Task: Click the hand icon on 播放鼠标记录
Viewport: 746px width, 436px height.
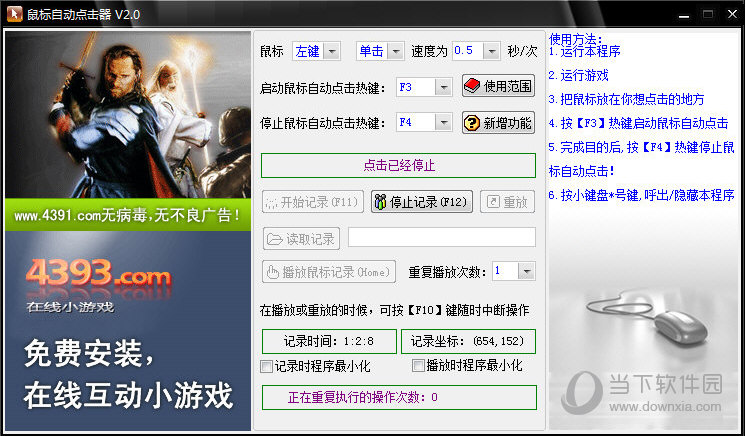Action: click(x=272, y=271)
